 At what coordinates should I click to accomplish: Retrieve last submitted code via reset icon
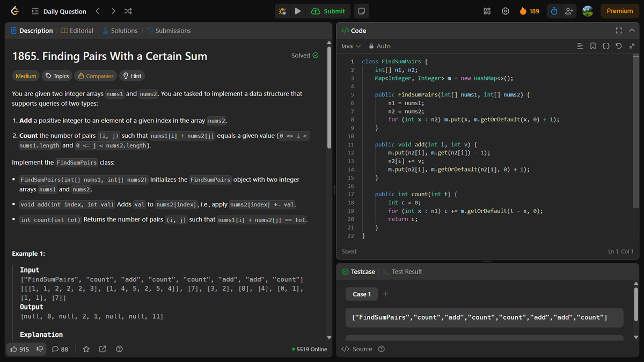coord(618,46)
